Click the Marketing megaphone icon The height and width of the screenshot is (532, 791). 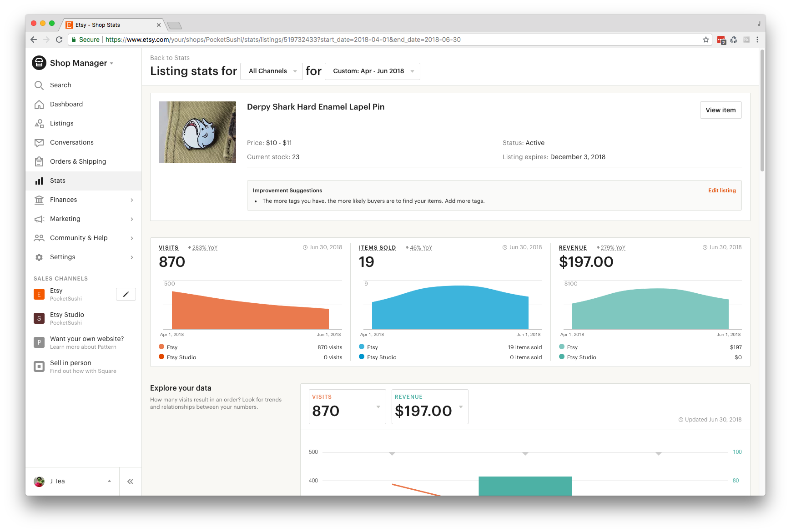[39, 219]
